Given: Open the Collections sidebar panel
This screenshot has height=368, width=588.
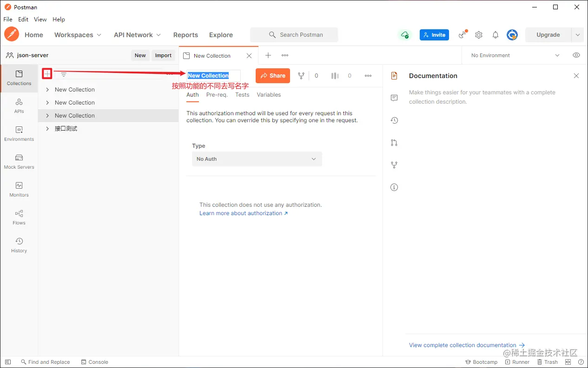Looking at the screenshot, I should point(19,78).
